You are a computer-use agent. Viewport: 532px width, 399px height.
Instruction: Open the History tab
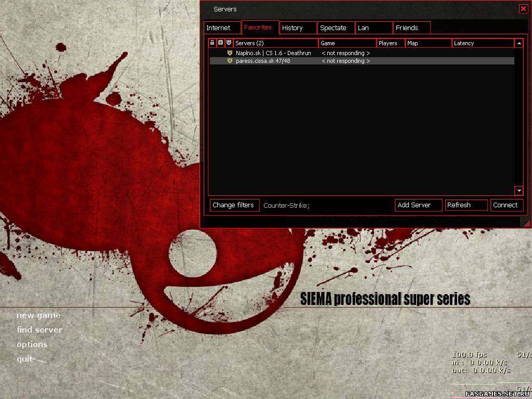[x=298, y=28]
